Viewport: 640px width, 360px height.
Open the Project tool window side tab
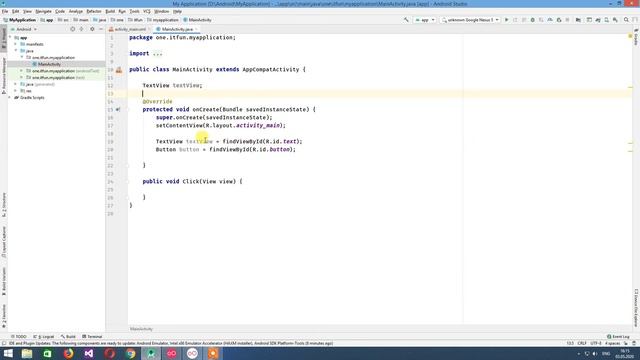coord(4,39)
